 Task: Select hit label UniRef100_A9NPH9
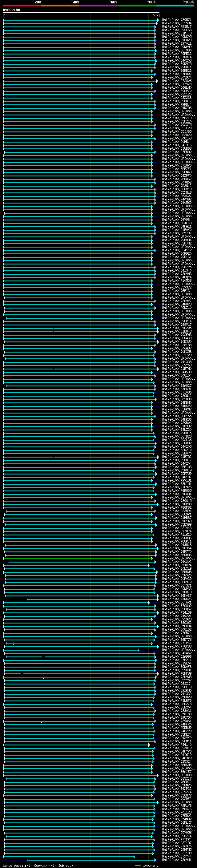pos(176,47)
